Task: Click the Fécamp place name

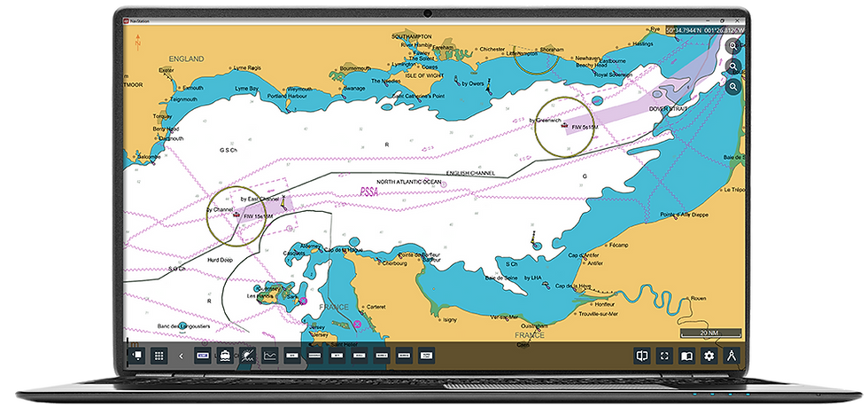Action: pyautogui.click(x=619, y=244)
